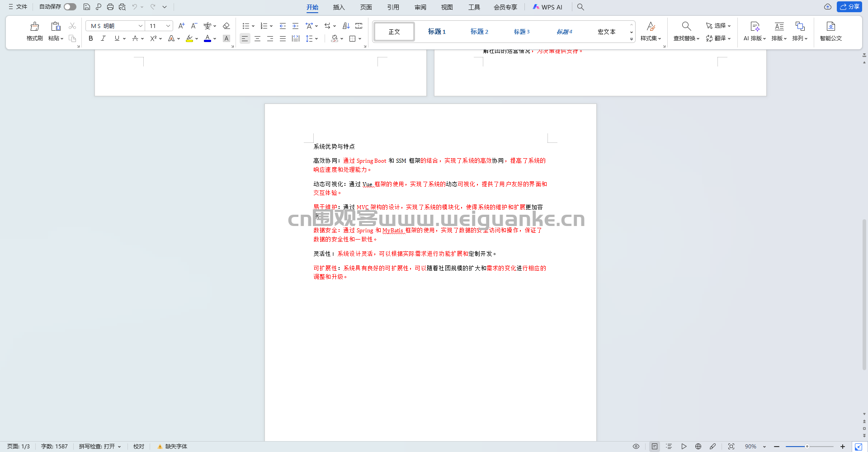The width and height of the screenshot is (868, 452).
Task: Open the font name dropdown
Action: point(140,26)
